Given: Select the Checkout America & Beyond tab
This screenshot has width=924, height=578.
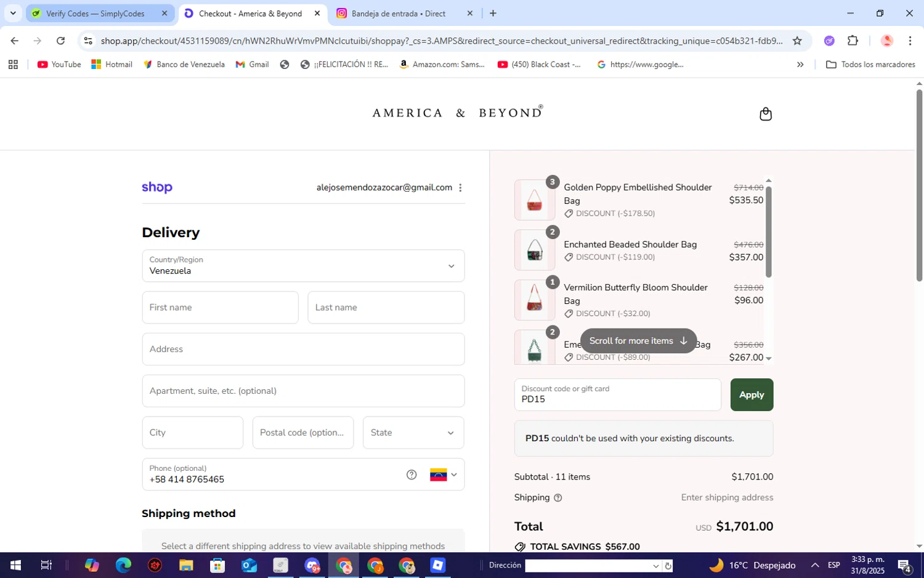Looking at the screenshot, I should tap(250, 13).
